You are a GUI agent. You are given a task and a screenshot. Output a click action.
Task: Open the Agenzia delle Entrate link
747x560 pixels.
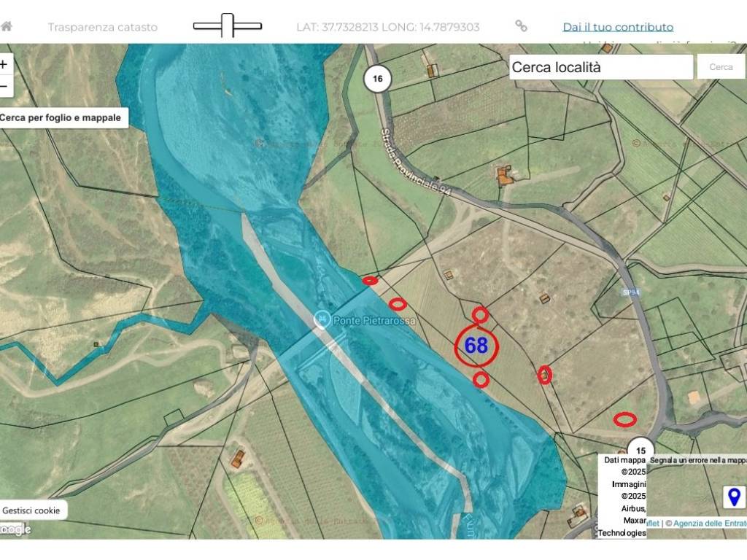(x=710, y=524)
